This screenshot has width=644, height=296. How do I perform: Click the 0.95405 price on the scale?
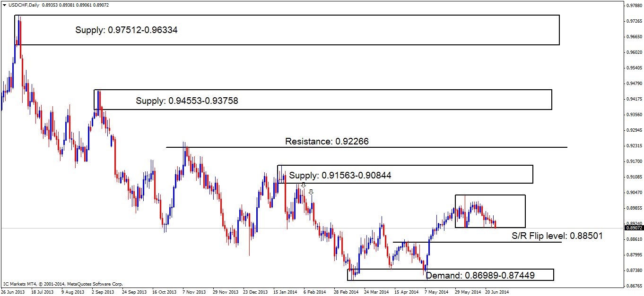tap(634, 68)
